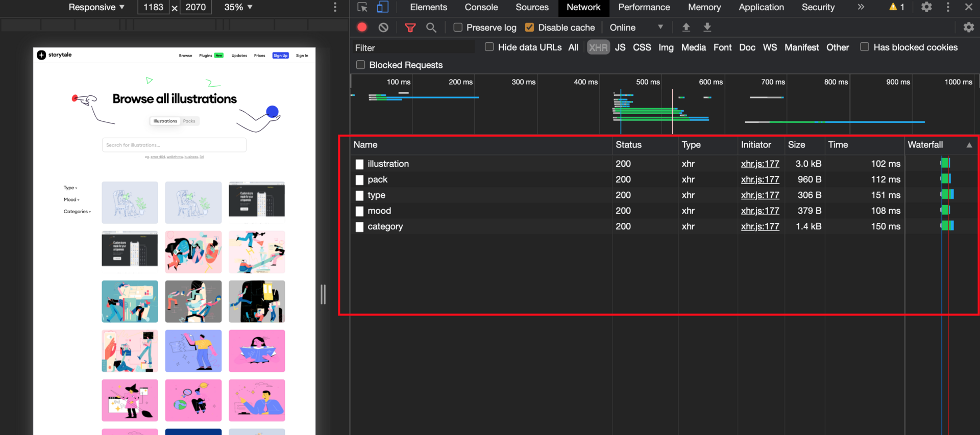The image size is (980, 435).
Task: Filter by Manifest requests
Action: pos(802,47)
